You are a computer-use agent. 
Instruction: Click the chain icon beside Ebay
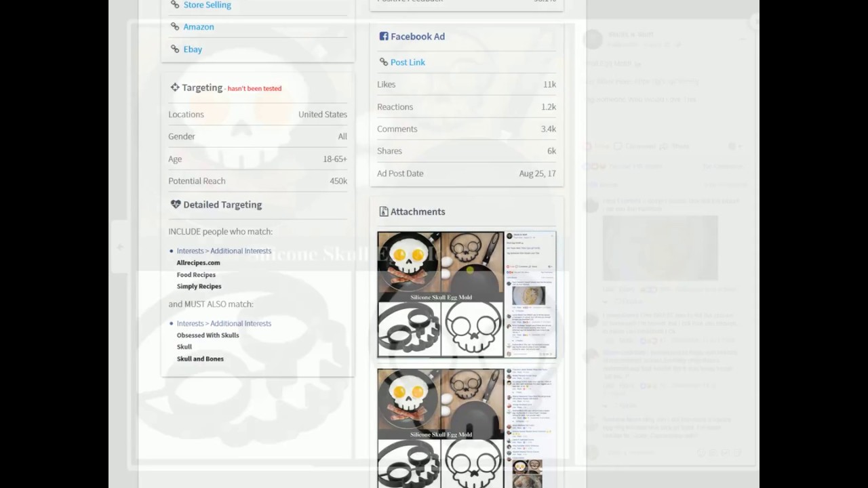[x=175, y=49]
